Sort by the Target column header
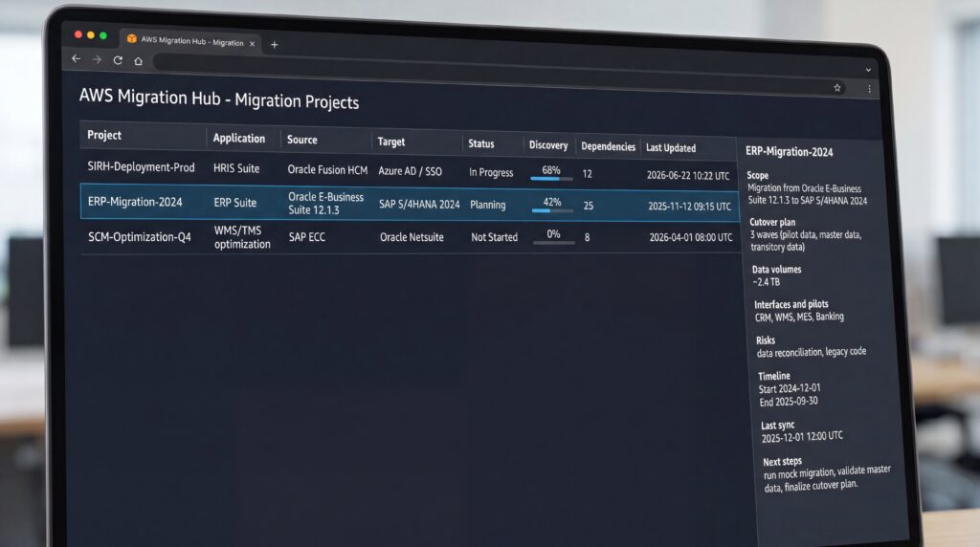 tap(391, 142)
